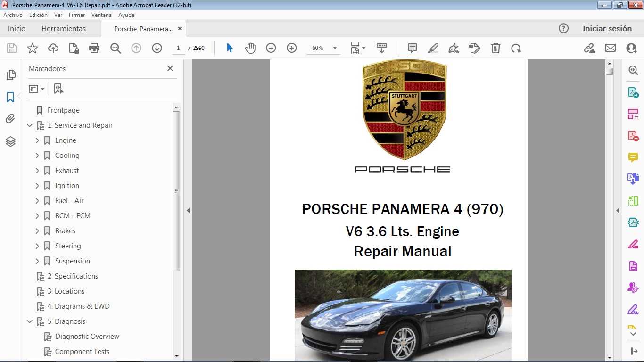Expand the Engine bookmark

point(37,140)
